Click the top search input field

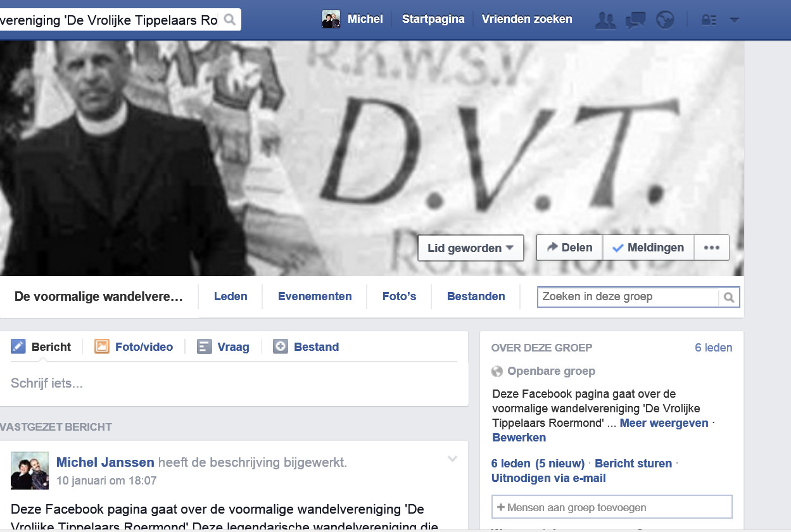(110, 20)
